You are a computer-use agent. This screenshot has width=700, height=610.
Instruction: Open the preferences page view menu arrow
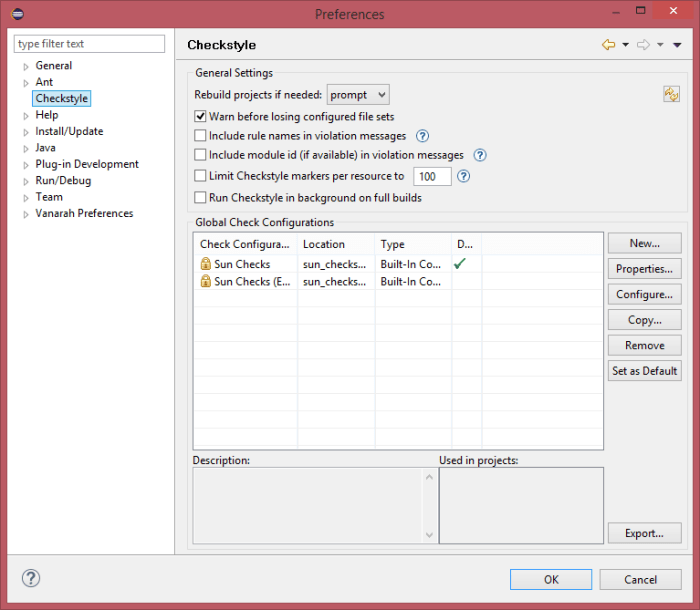[677, 45]
